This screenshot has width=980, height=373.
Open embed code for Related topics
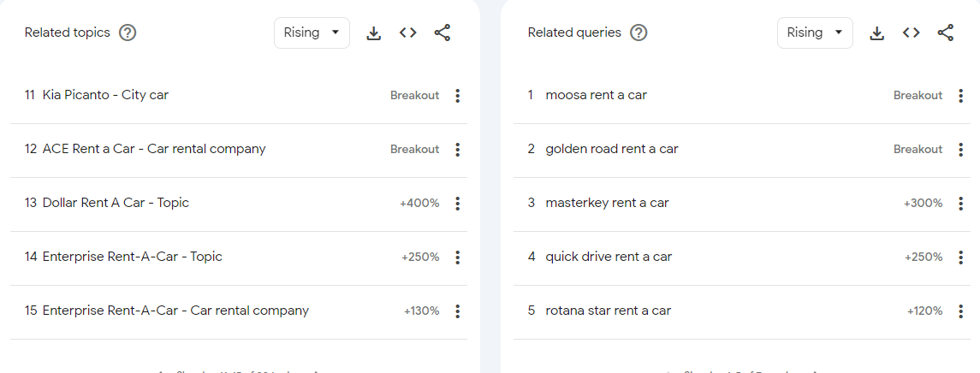408,33
